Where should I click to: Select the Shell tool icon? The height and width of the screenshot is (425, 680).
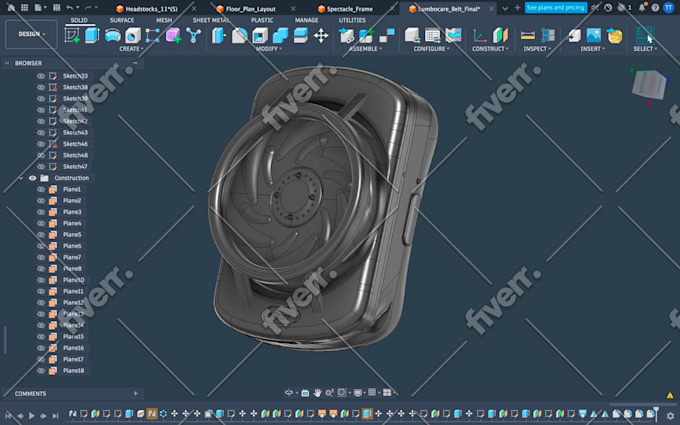click(260, 36)
